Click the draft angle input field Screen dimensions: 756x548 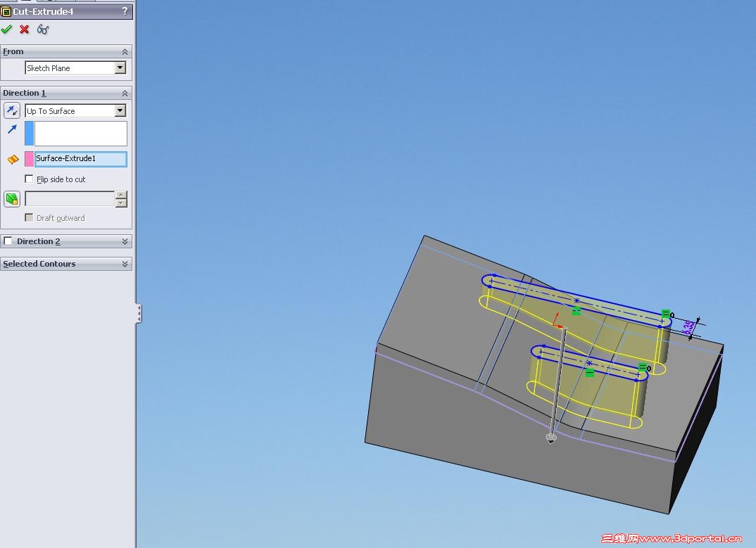pos(70,198)
